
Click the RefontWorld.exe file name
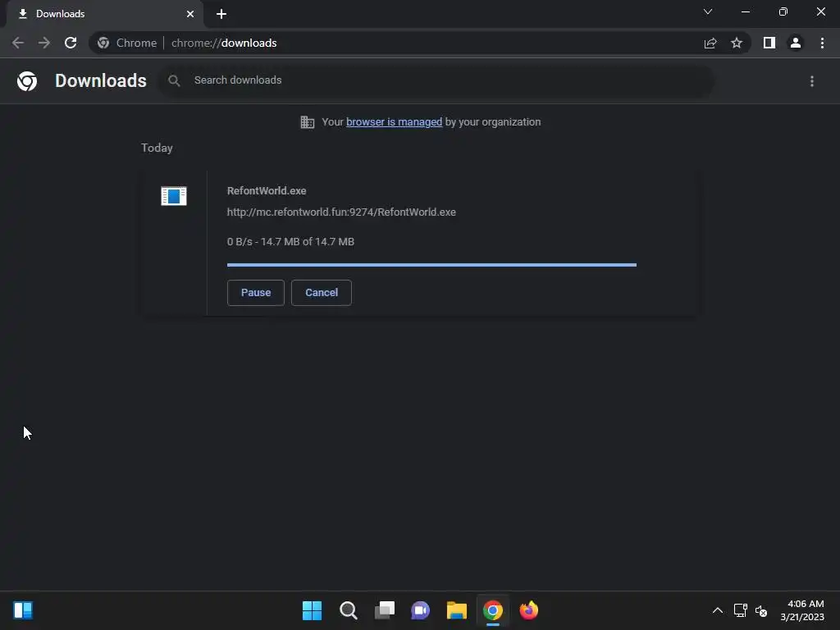point(267,190)
